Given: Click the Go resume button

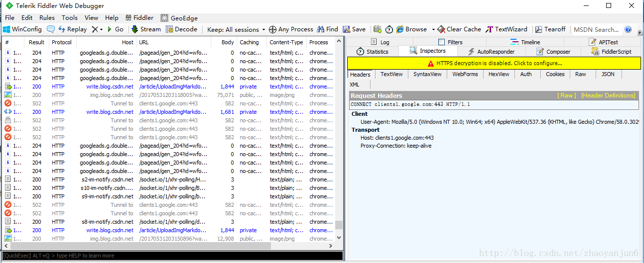Looking at the screenshot, I should point(116,29).
